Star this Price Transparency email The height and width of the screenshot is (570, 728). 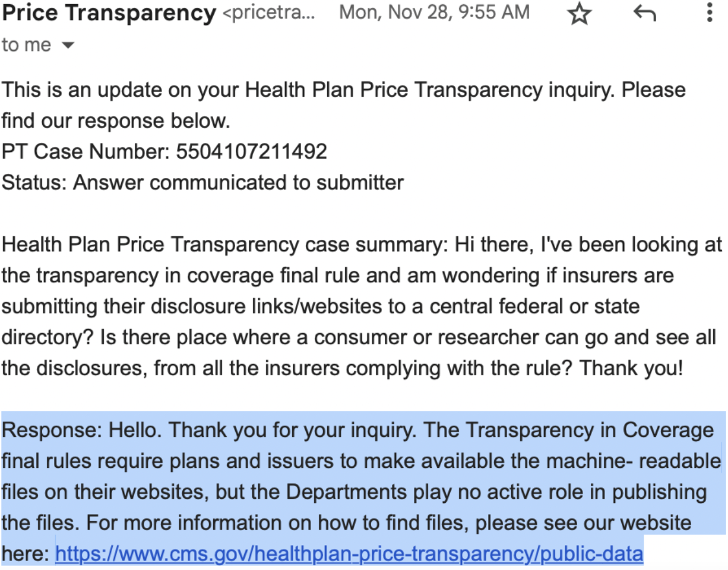[x=580, y=13]
